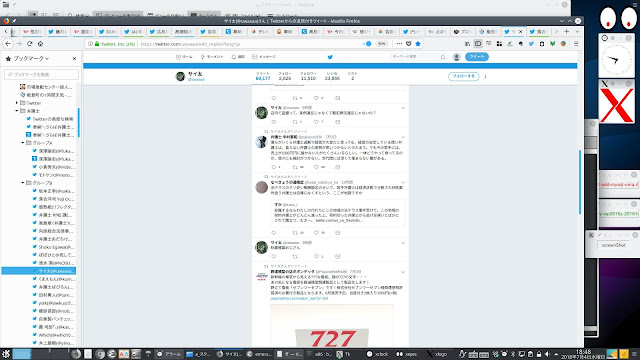Collapse the グループB bookmark folder

tap(23, 183)
